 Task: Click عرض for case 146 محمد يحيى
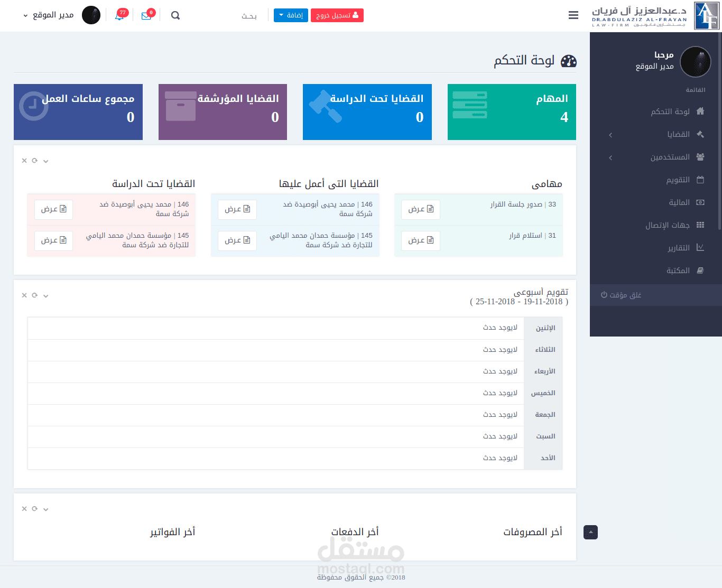click(x=237, y=209)
